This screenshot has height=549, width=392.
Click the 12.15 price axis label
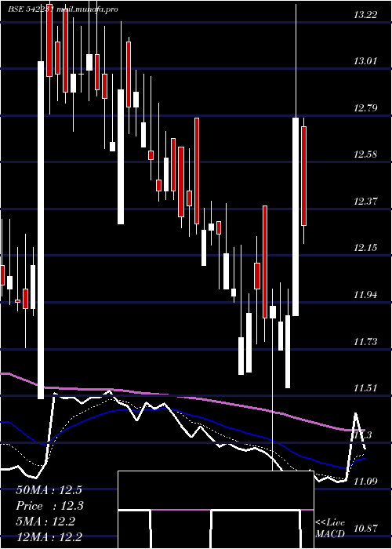click(x=366, y=248)
